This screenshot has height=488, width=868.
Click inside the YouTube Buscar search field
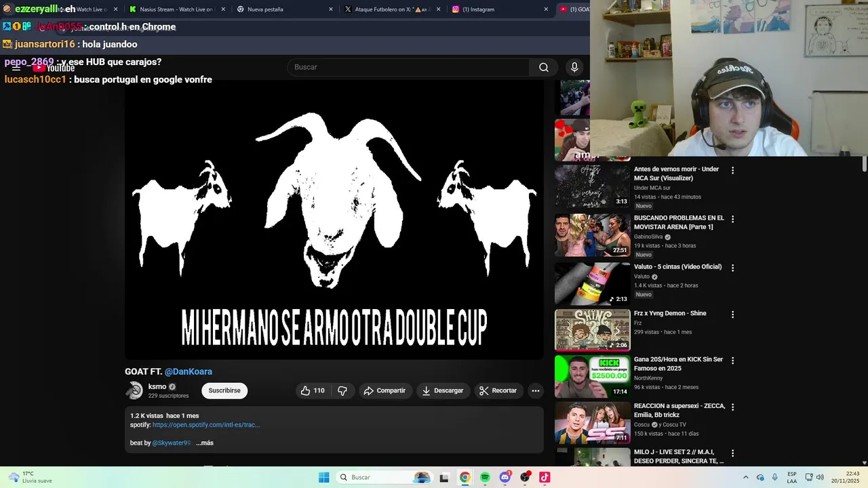[x=408, y=67]
